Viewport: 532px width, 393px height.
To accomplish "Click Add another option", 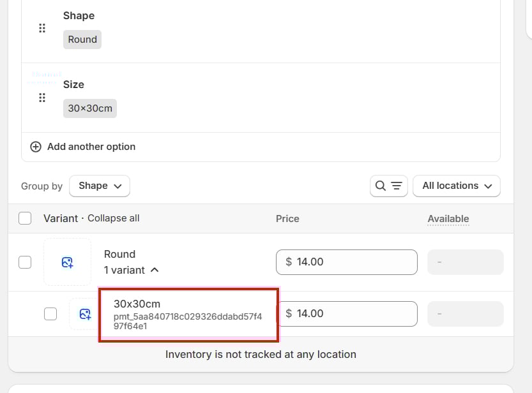I will [91, 147].
